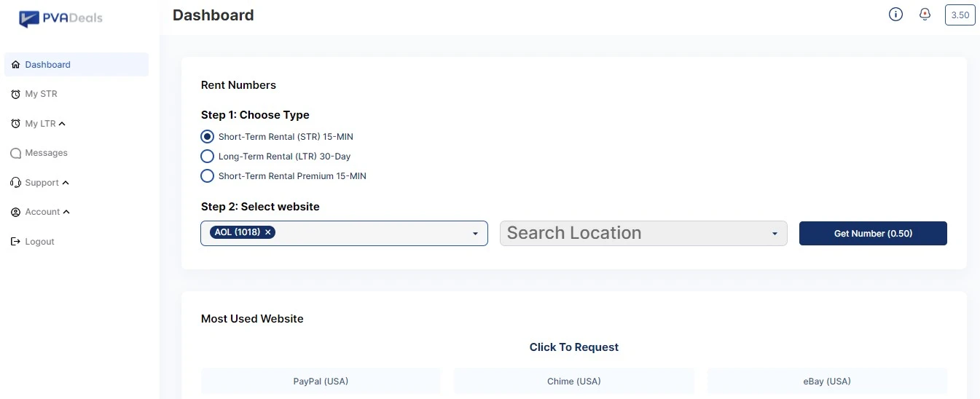Expand the Support chevron
Image resolution: width=980 pixels, height=399 pixels.
point(66,183)
